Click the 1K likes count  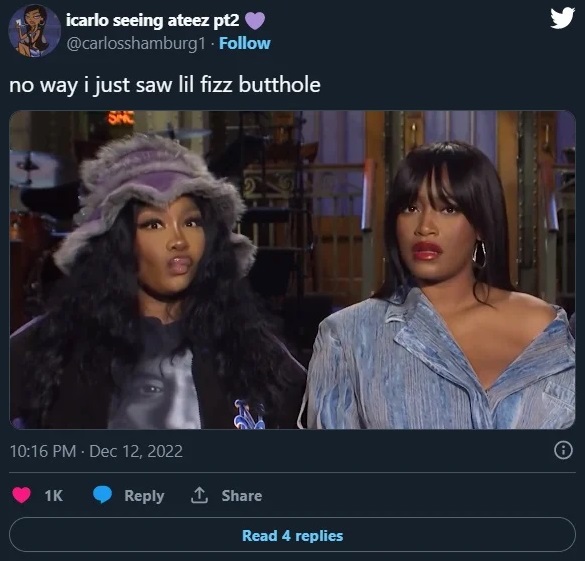coord(54,496)
